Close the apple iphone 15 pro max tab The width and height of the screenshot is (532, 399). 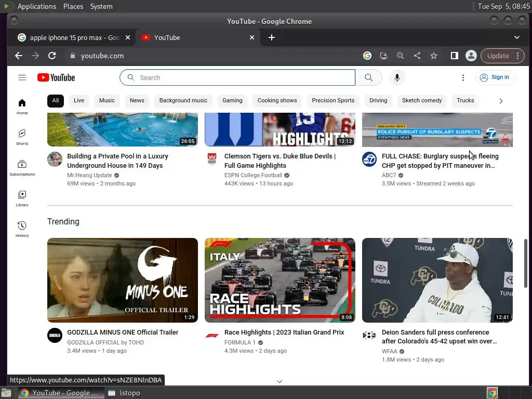tap(128, 37)
